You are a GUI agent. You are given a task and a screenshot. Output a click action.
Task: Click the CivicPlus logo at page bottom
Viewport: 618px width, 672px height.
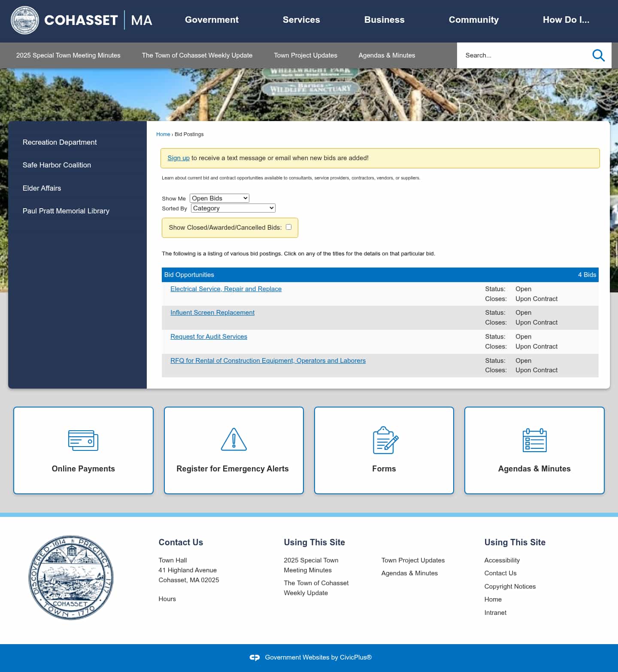[254, 657]
